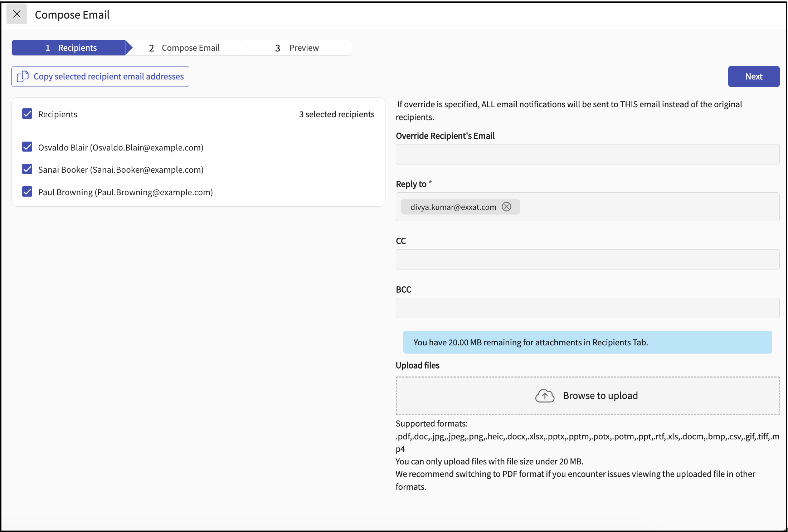Focus the Override Recipient's Email field
The height and width of the screenshot is (532, 788).
[587, 154]
